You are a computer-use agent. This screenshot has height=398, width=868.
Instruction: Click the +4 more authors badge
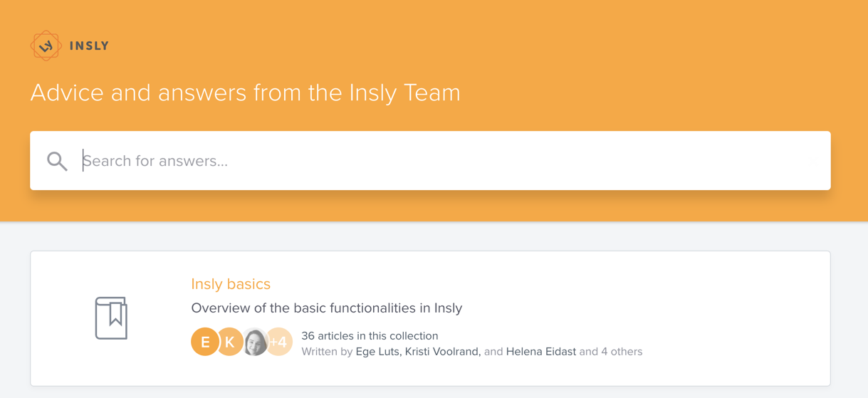point(279,342)
